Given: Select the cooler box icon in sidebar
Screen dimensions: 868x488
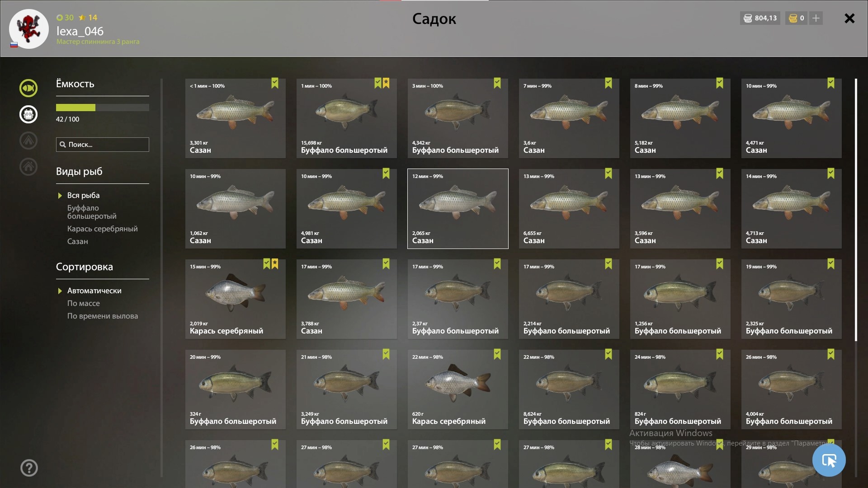Looking at the screenshot, I should tap(28, 114).
